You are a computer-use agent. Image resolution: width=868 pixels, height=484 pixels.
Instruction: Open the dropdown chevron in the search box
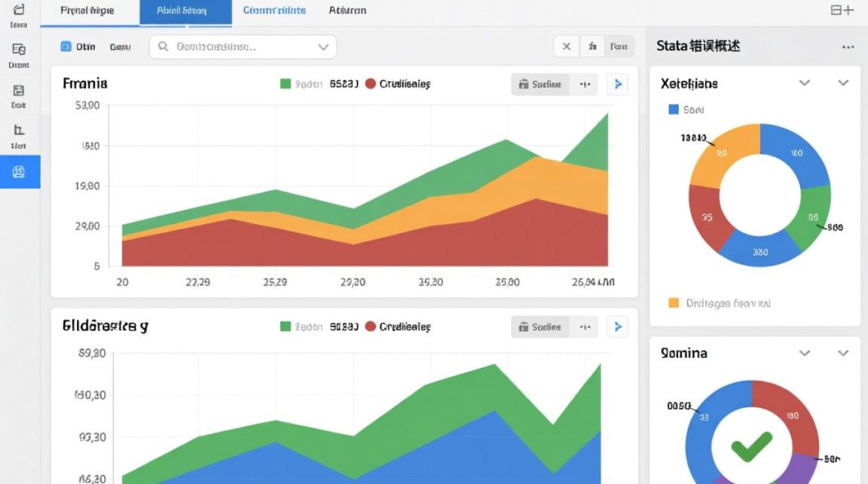point(324,47)
